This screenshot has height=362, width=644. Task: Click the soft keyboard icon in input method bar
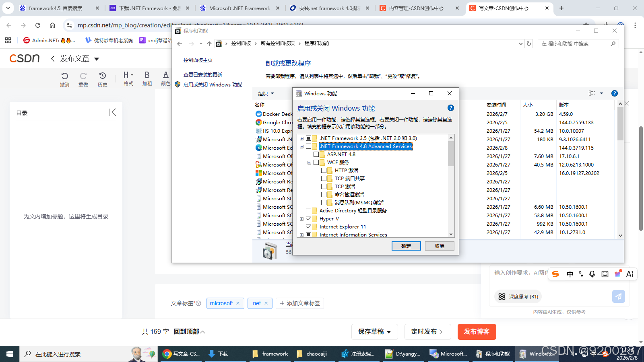(605, 274)
